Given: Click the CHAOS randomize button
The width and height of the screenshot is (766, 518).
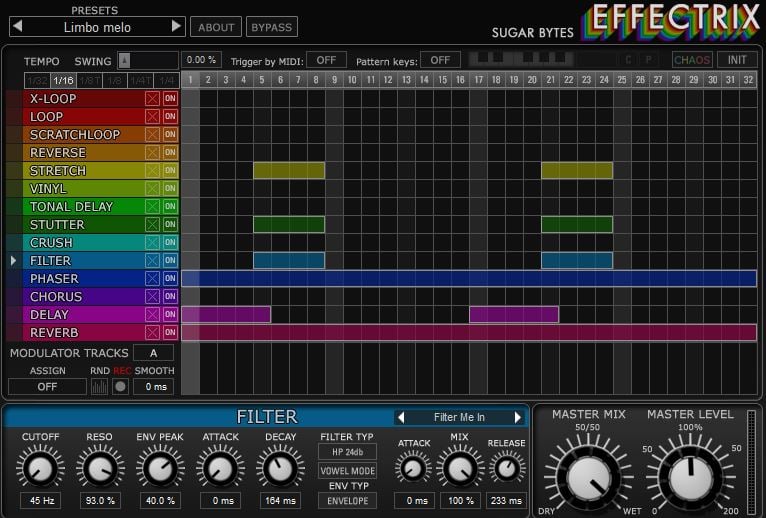Looking at the screenshot, I should (x=692, y=60).
